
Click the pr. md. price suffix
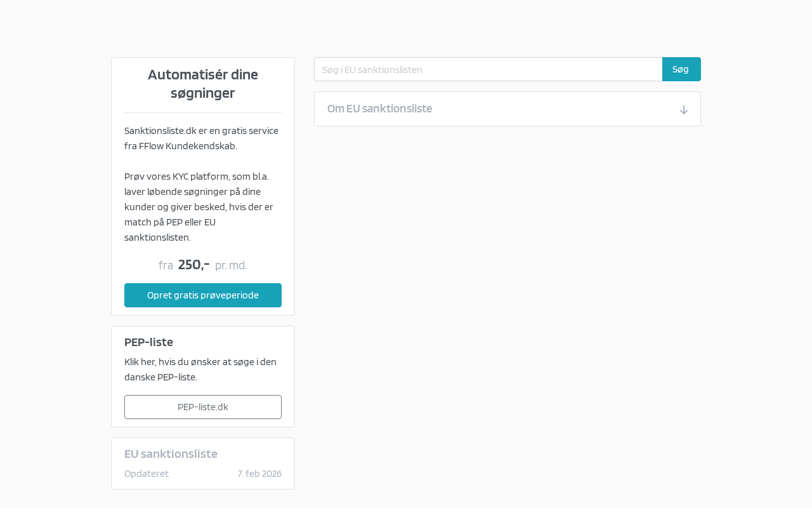[231, 265]
